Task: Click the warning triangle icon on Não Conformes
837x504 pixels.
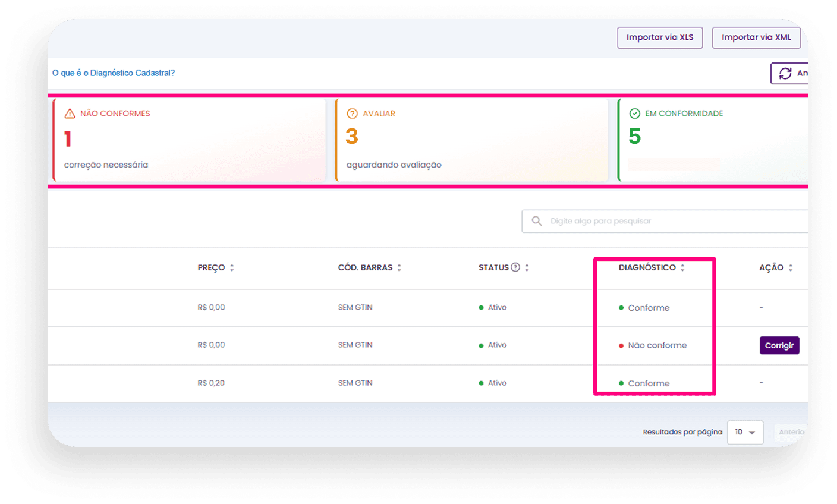Action: coord(70,114)
